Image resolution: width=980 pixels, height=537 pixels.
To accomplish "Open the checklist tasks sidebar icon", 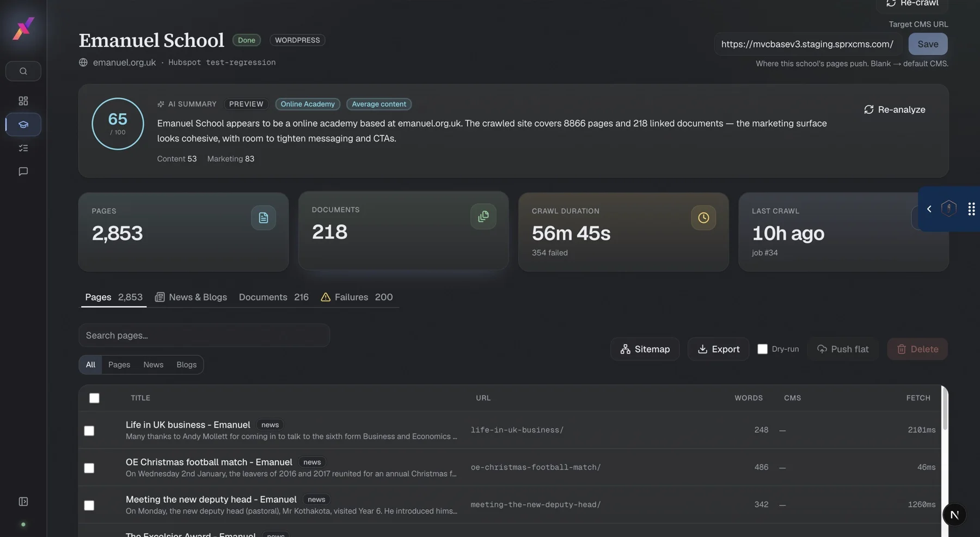I will point(23,148).
